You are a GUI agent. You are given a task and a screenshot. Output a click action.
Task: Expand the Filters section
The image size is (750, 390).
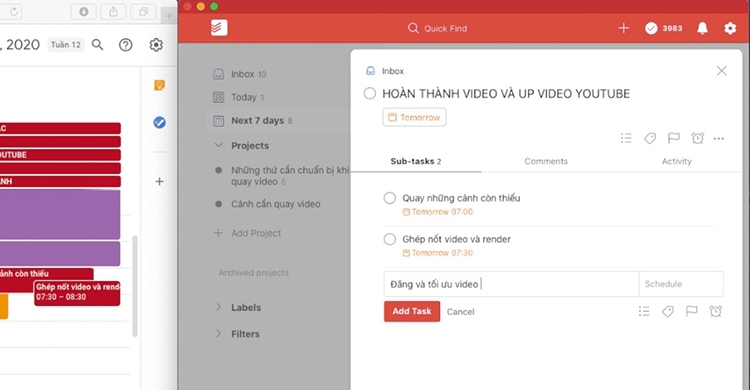coord(245,334)
